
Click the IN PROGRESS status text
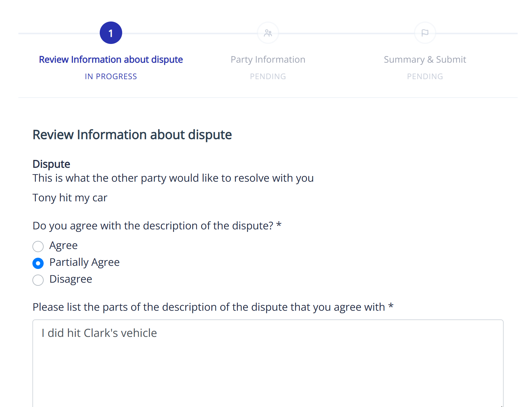click(111, 76)
